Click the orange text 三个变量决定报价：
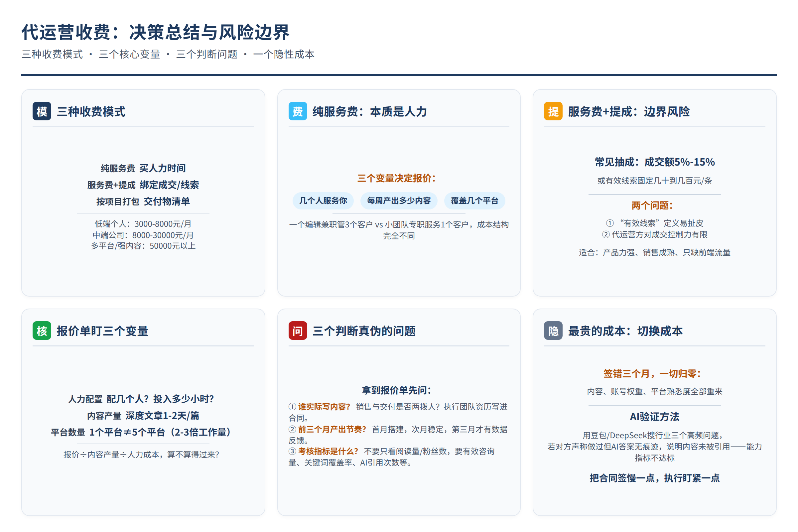Viewport: 798px width, 532px height. click(397, 179)
